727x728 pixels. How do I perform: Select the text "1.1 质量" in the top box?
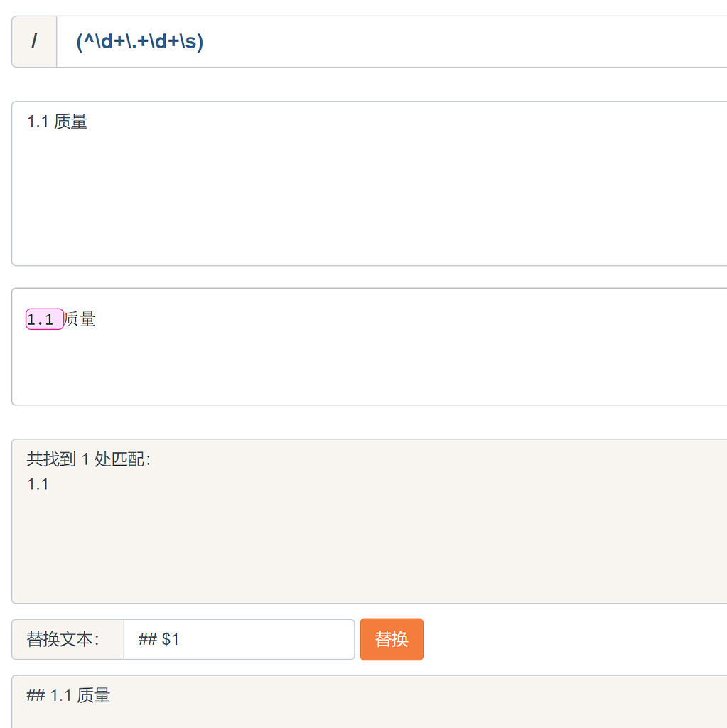point(58,122)
